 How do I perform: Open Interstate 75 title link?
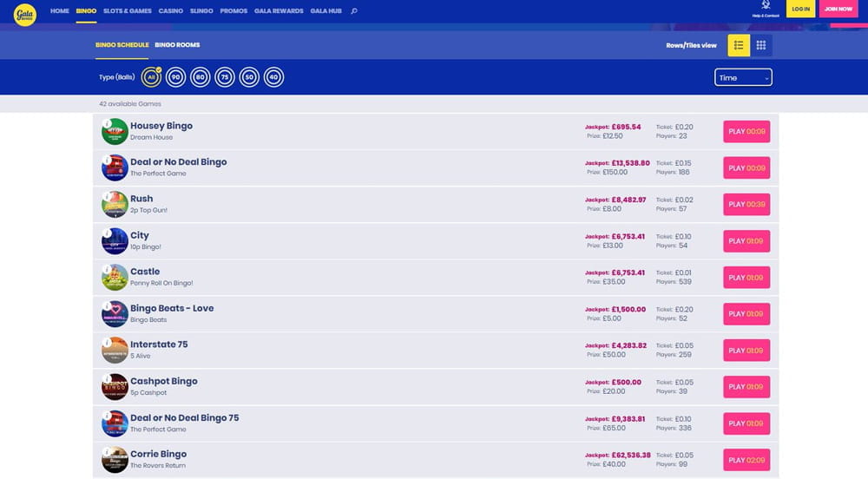coord(159,344)
